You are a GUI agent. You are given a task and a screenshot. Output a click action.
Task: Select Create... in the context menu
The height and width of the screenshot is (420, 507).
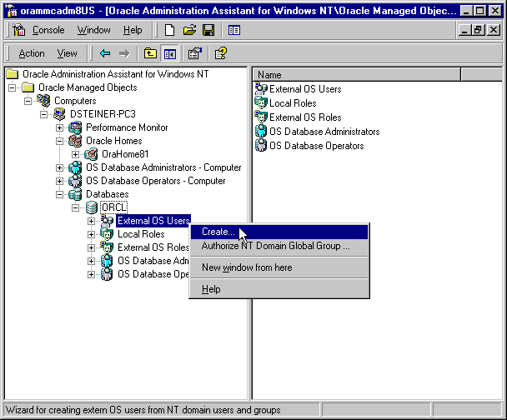point(218,232)
